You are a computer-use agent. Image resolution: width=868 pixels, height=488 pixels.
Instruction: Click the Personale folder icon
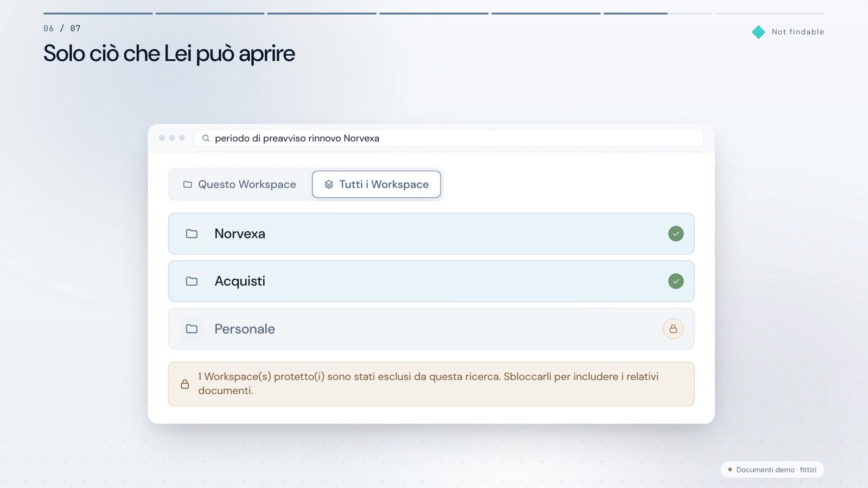tap(192, 329)
